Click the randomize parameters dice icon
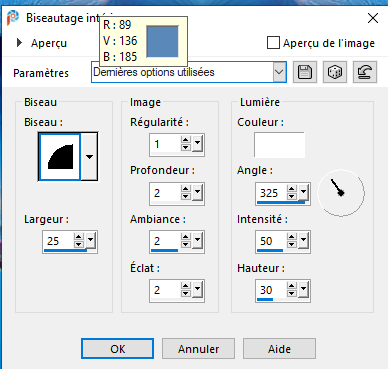 point(335,72)
